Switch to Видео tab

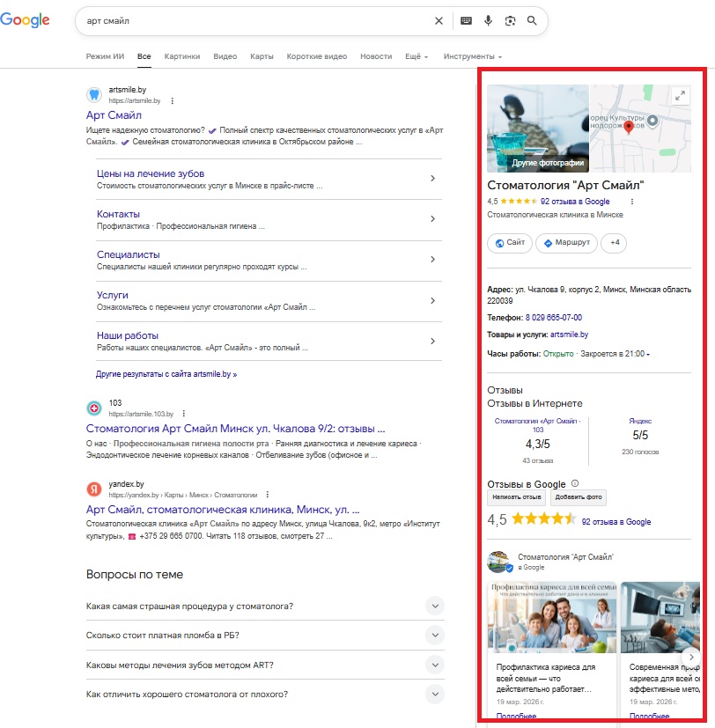(225, 56)
